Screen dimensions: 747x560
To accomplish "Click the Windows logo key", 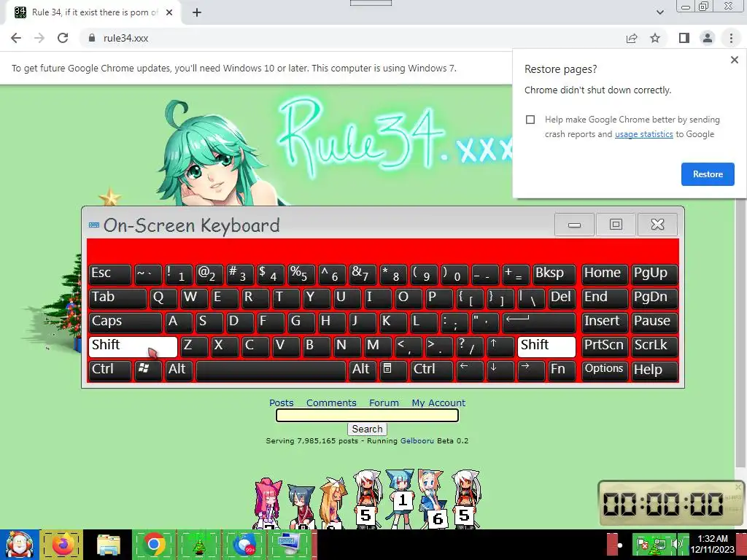I will click(x=148, y=370).
